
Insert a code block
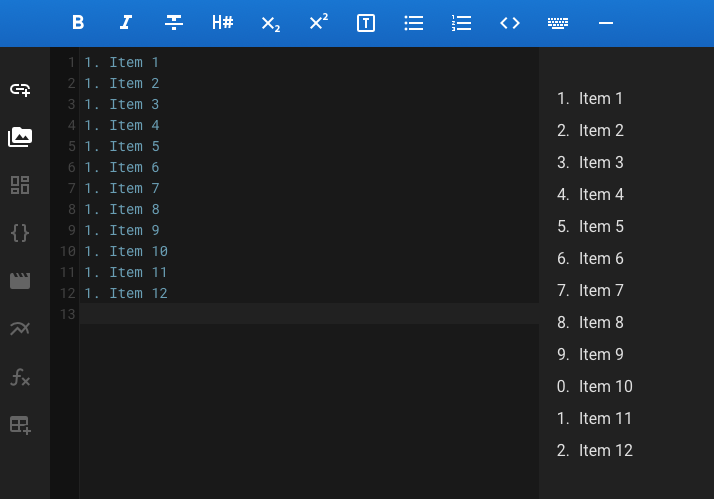[x=510, y=23]
